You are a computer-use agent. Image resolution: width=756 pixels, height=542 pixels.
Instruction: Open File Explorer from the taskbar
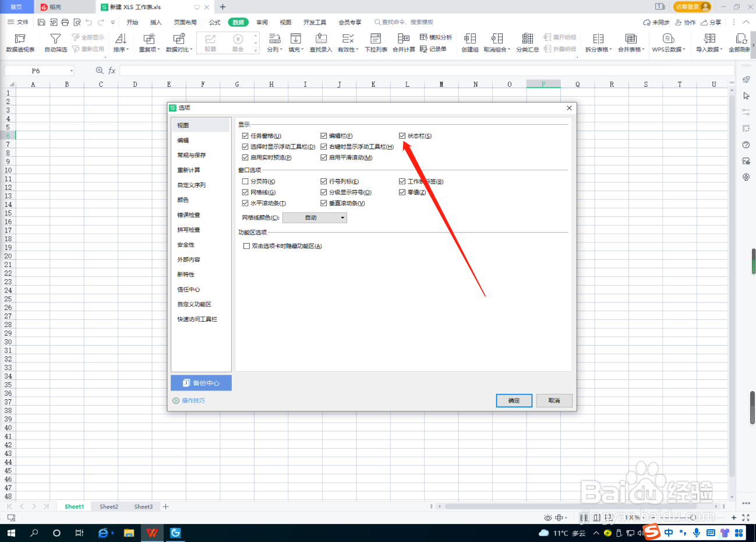coord(129,533)
